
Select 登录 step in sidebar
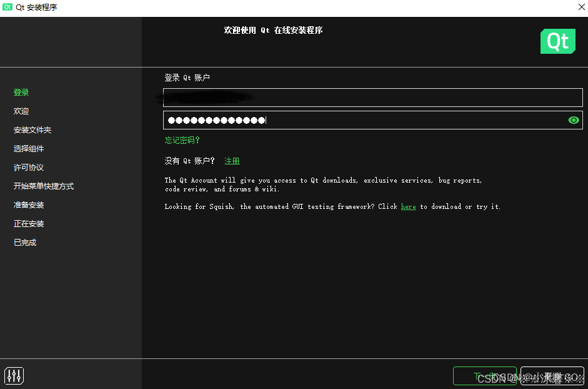tap(21, 93)
